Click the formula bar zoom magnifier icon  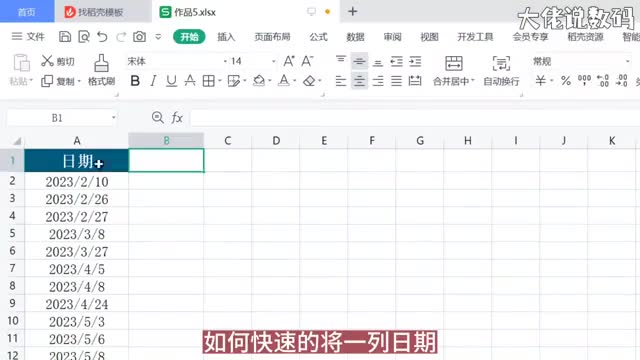(158, 118)
